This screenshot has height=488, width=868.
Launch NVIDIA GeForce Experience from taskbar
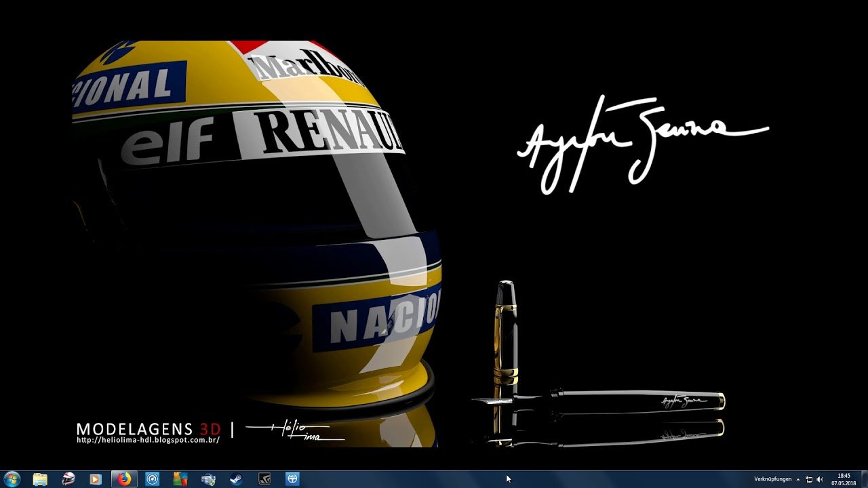tap(264, 479)
